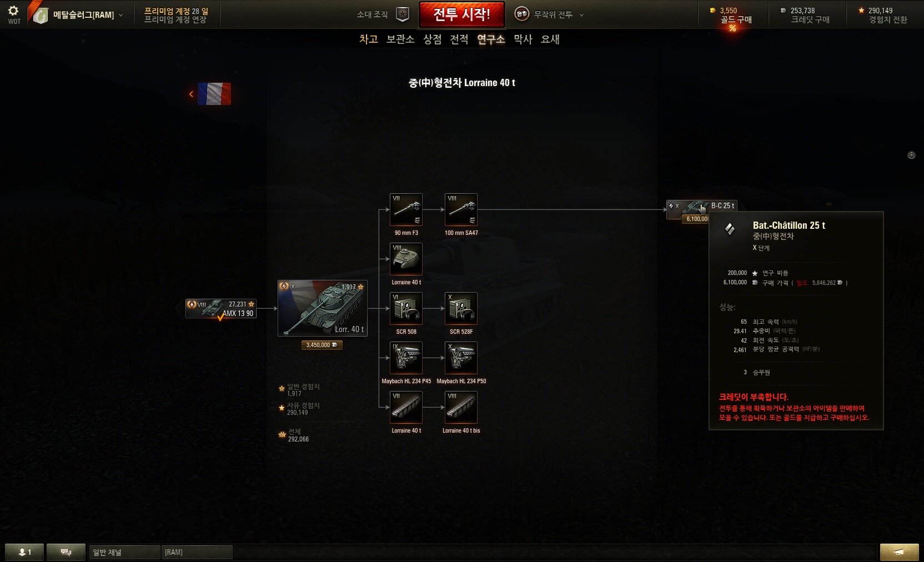Open the platoon (소대 조직) shield icon
Viewport: 924px width, 562px height.
[x=403, y=14]
